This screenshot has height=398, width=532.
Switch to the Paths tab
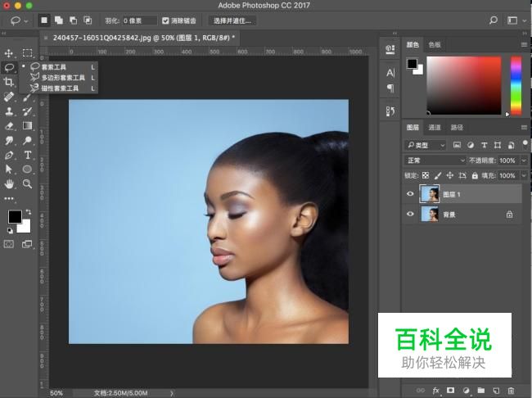(x=457, y=128)
